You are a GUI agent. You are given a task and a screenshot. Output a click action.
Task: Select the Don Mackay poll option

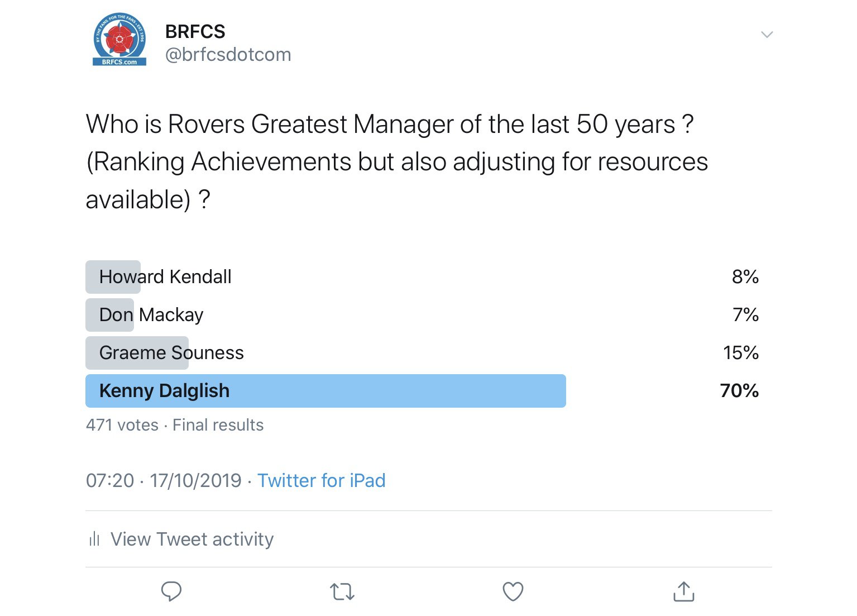pos(151,315)
